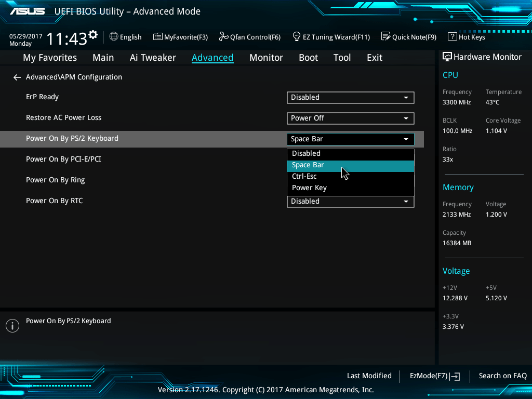
Task: Click the globe language icon
Action: pos(114,37)
